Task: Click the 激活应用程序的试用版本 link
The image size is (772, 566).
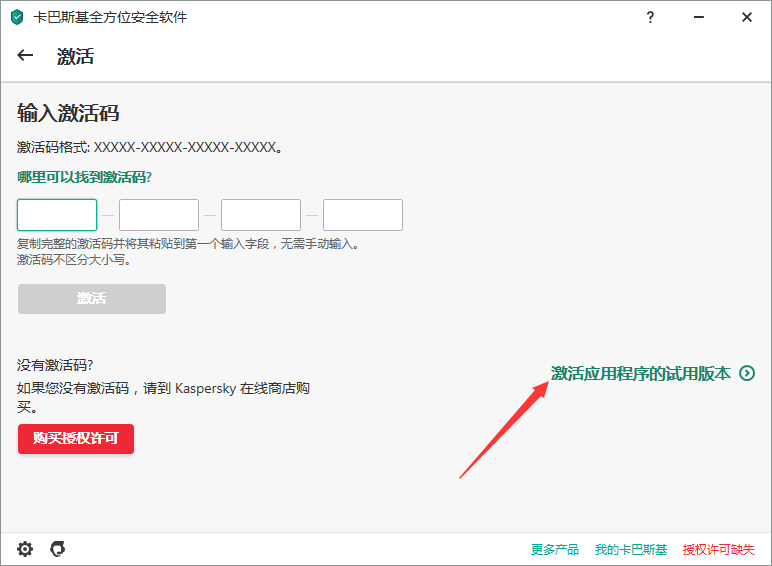Action: point(641,373)
